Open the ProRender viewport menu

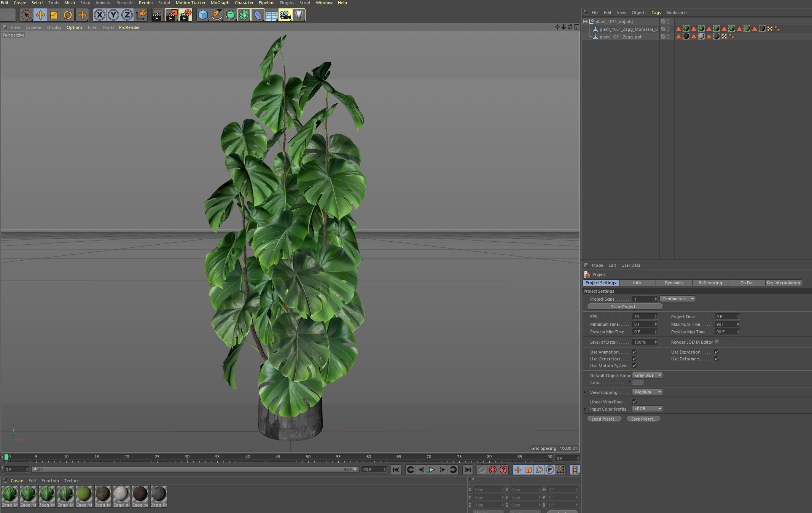click(x=129, y=27)
